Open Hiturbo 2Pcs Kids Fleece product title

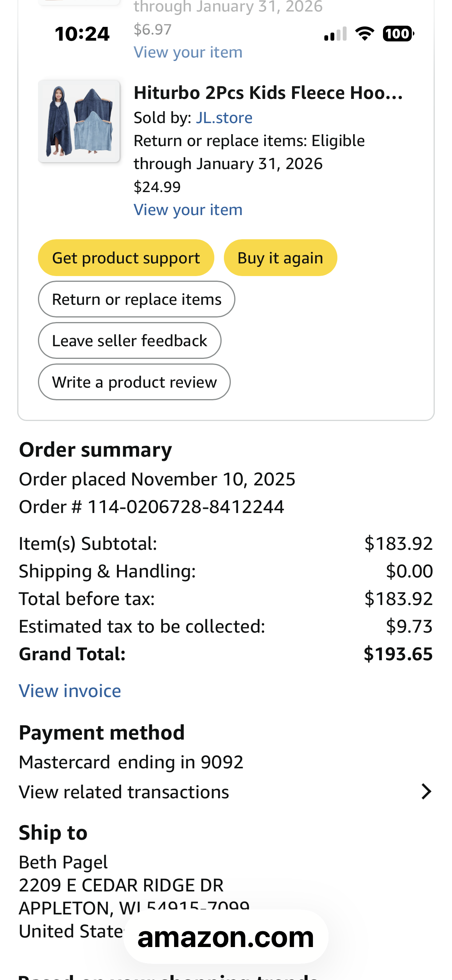[x=268, y=93]
